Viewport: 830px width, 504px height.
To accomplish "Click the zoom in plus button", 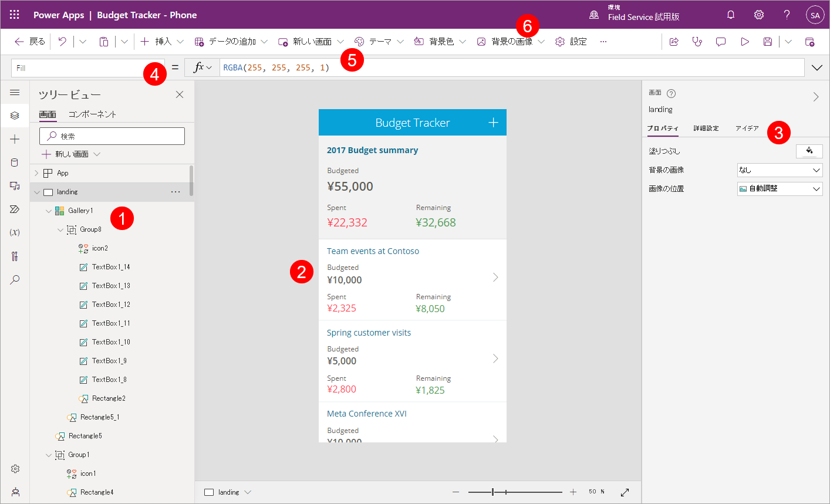I will [x=573, y=492].
